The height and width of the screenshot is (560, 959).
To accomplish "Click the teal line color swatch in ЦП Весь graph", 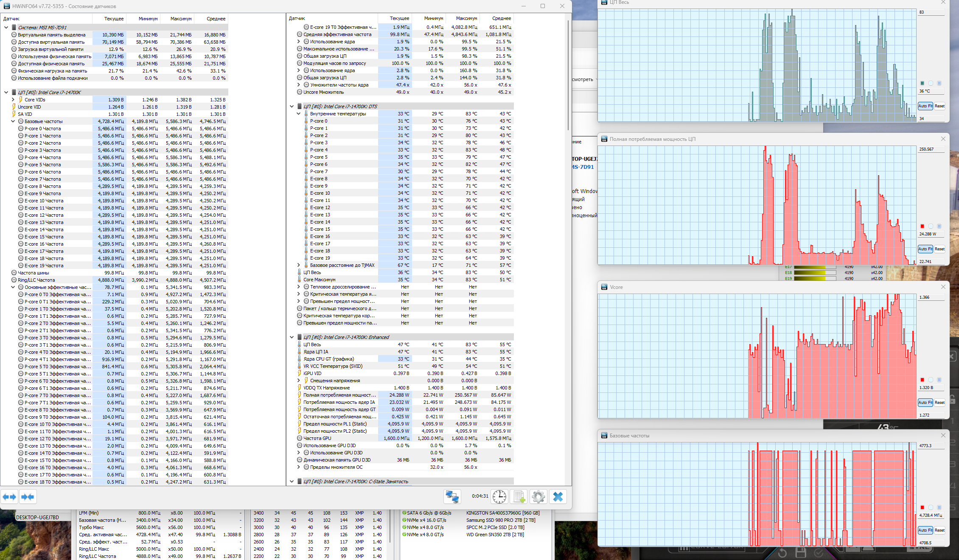I will (922, 83).
